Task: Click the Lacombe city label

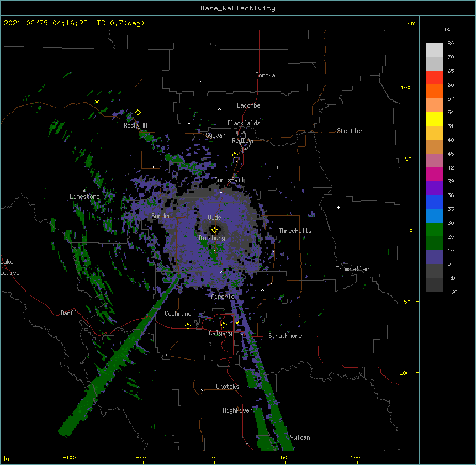Action: [x=248, y=105]
